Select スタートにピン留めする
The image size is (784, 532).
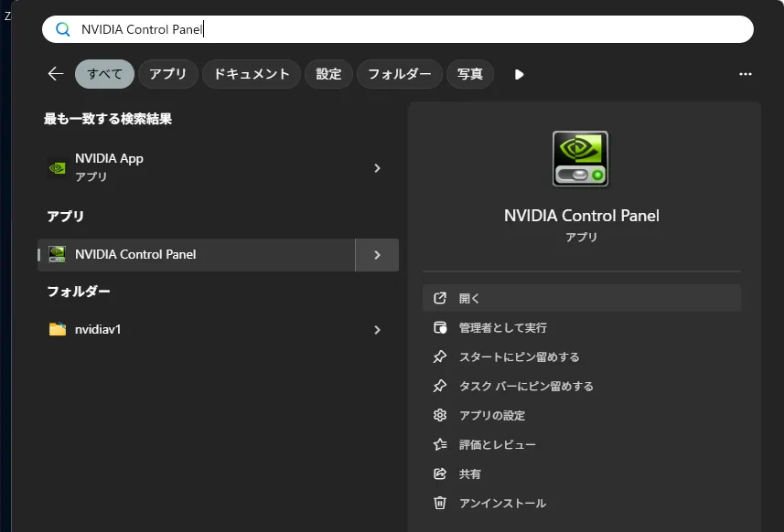pos(519,356)
